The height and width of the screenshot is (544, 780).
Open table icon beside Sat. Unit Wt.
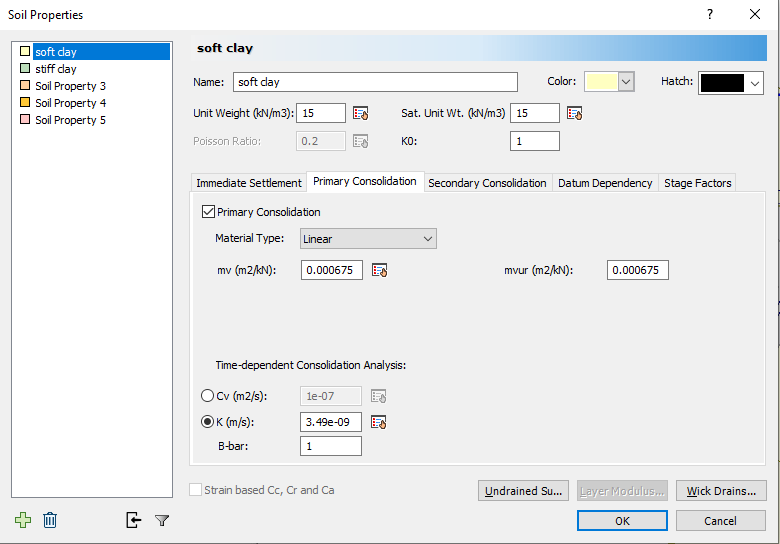coord(575,113)
